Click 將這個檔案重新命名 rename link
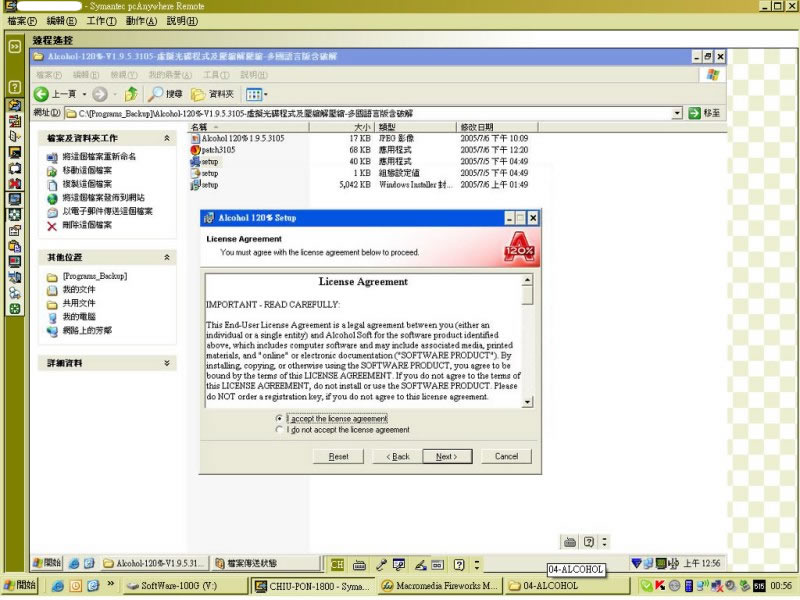Image resolution: width=800 pixels, height=600 pixels. click(99, 157)
